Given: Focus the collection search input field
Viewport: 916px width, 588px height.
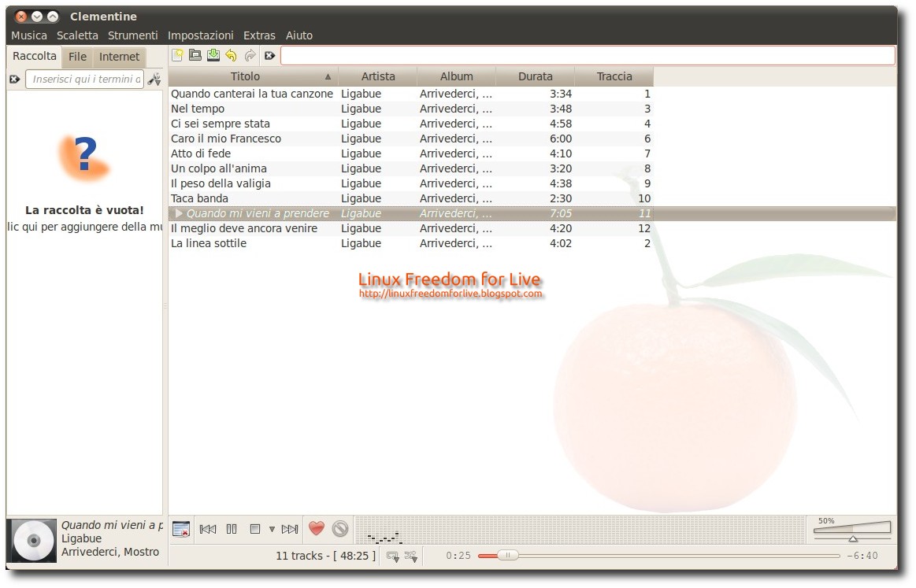Looking at the screenshot, I should [x=85, y=79].
